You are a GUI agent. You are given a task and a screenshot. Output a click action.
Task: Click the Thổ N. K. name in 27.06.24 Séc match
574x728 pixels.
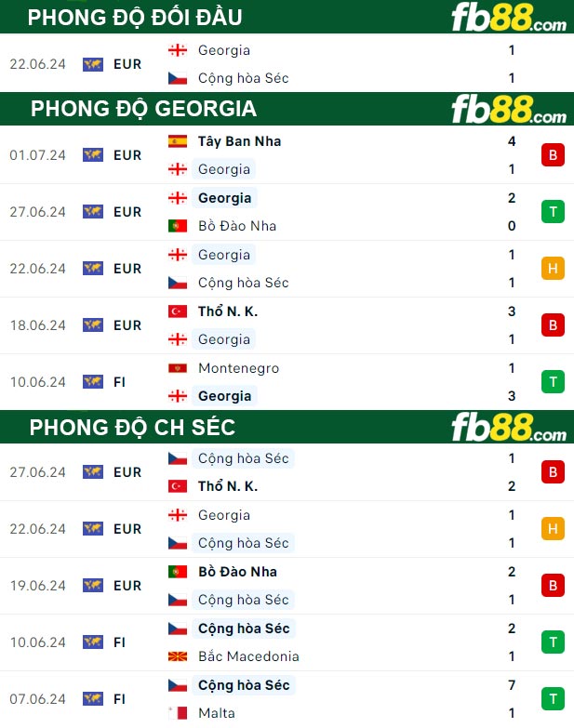coord(228,486)
